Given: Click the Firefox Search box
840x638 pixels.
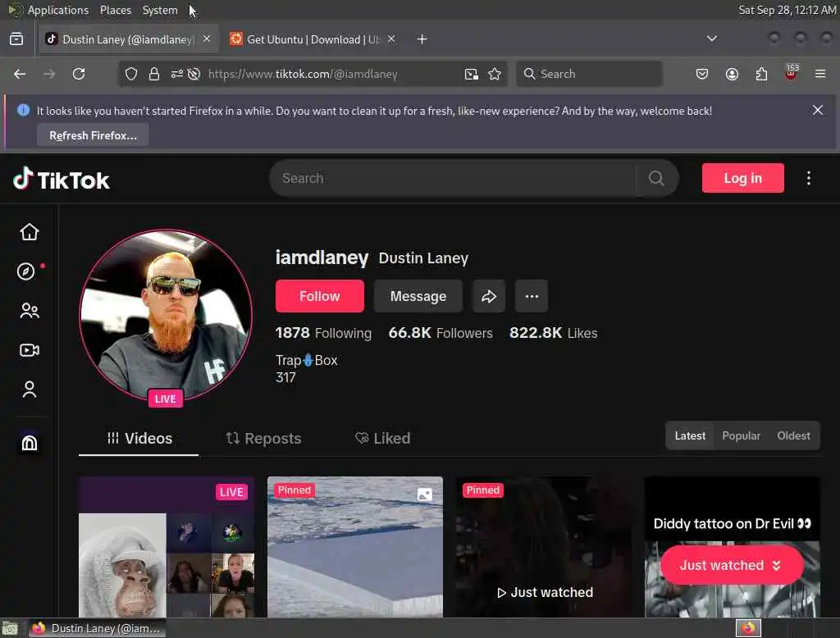Looking at the screenshot, I should [589, 74].
